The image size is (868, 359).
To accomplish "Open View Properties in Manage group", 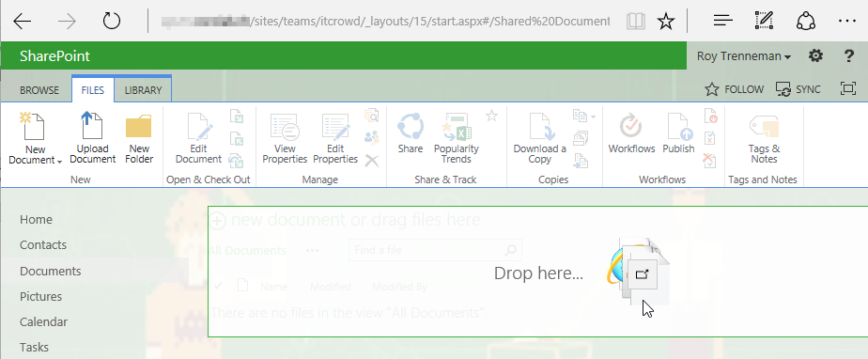I will click(285, 137).
